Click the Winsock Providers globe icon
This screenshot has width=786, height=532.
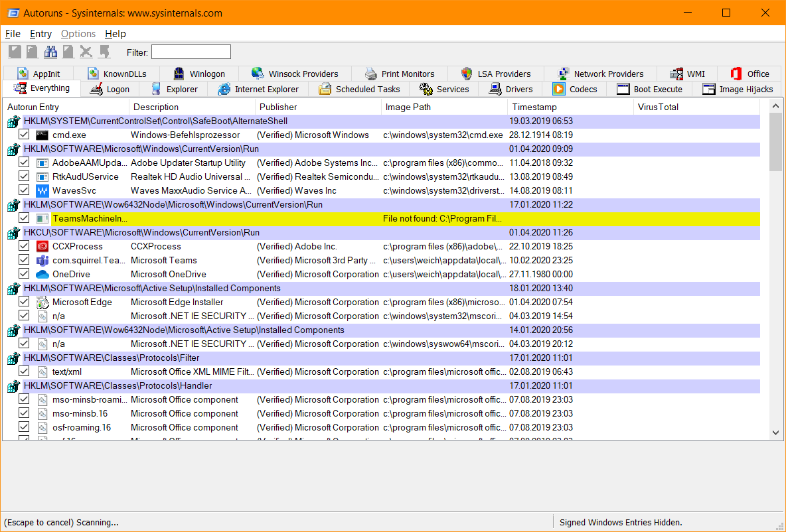tap(258, 73)
